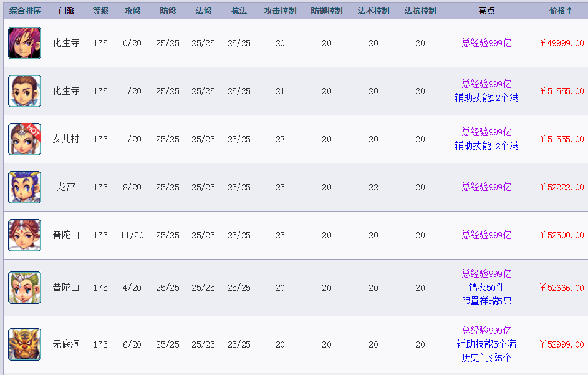Select the 女儿村 avatar with HOT badge
The width and height of the screenshot is (588, 375).
25,139
